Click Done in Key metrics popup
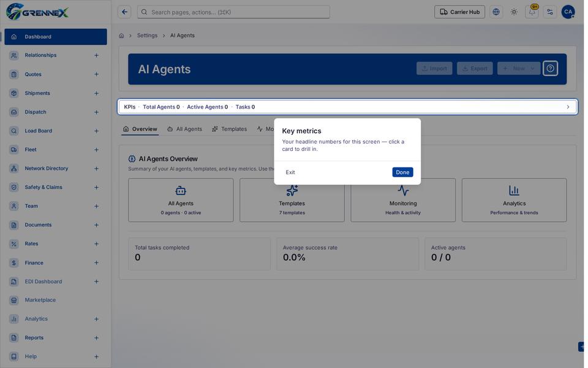Screen dimensions: 588x368 click(x=402, y=172)
